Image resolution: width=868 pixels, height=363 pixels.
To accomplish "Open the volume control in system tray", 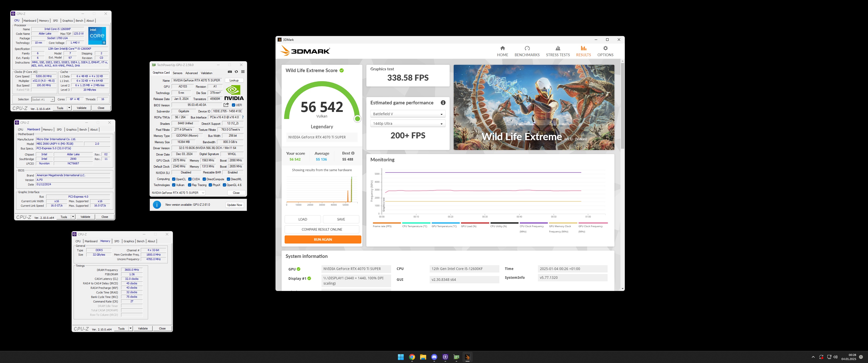I will pos(835,357).
